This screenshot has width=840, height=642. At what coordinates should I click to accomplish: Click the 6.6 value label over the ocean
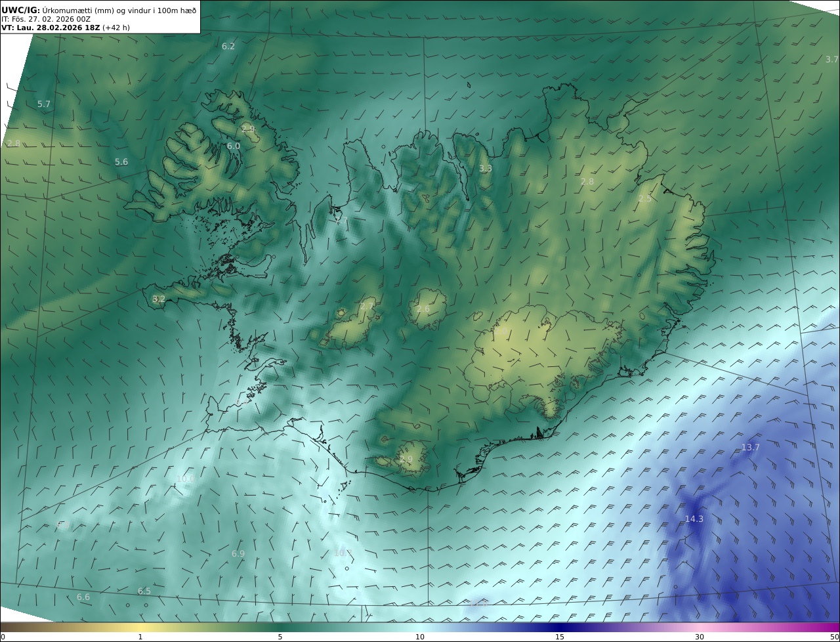pyautogui.click(x=83, y=597)
